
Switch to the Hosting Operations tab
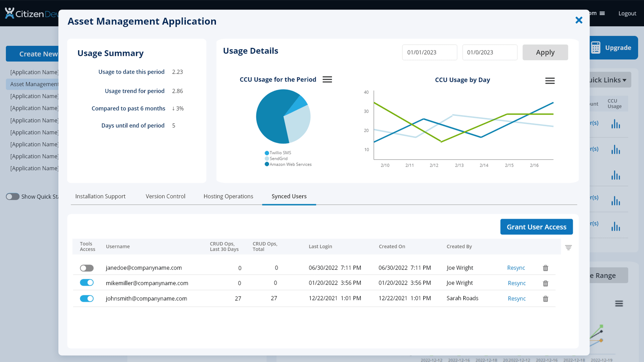(x=228, y=196)
